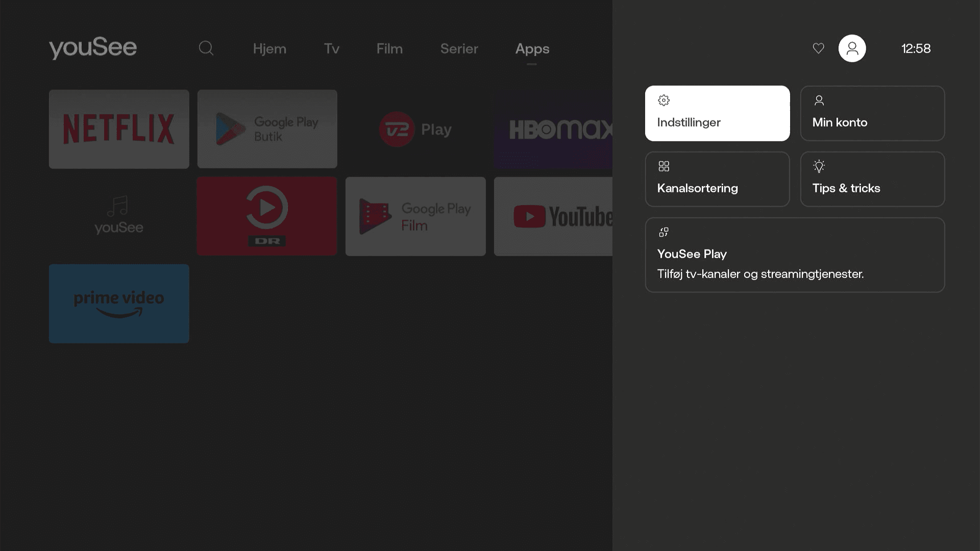Viewport: 980px width, 551px height.
Task: Open favorites via heart icon
Action: pos(818,48)
